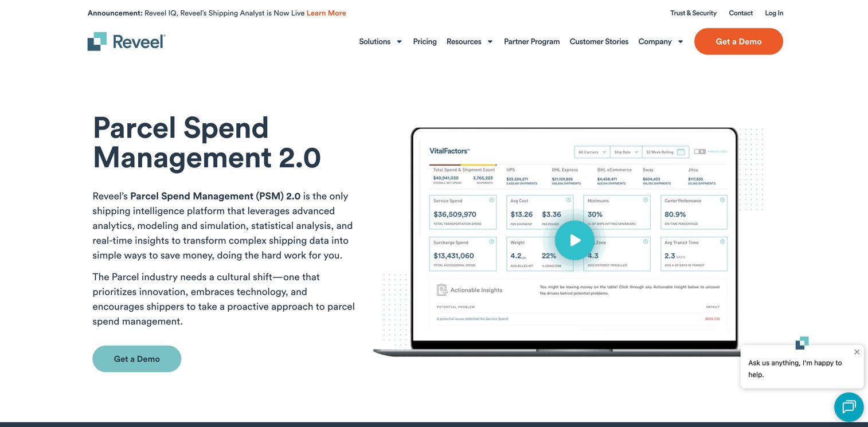Click the small Reveel avatar above chat popup
This screenshot has height=427, width=868.
(x=802, y=343)
